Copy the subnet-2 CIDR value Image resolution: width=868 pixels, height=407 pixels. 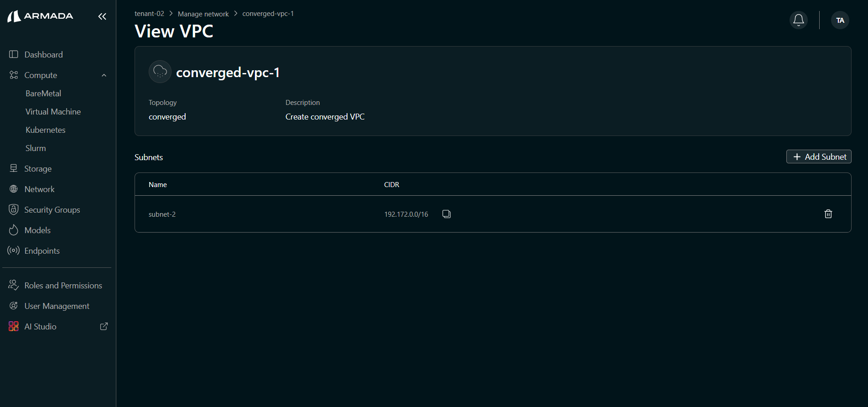[x=447, y=214]
